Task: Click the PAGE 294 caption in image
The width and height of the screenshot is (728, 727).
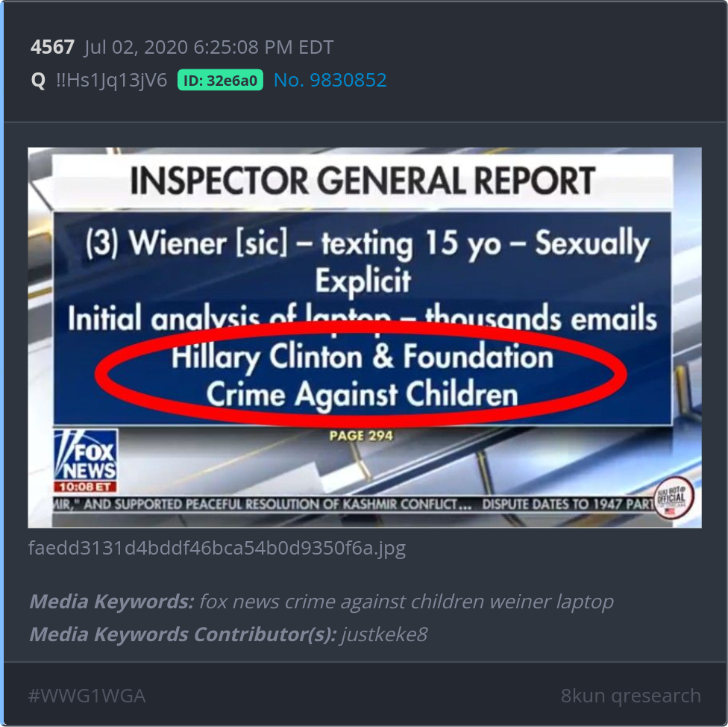Action: [x=361, y=436]
